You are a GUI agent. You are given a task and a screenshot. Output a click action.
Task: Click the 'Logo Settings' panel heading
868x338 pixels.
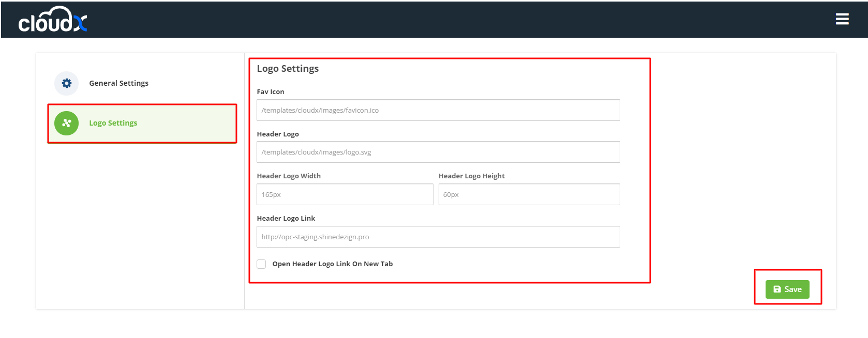pyautogui.click(x=288, y=69)
